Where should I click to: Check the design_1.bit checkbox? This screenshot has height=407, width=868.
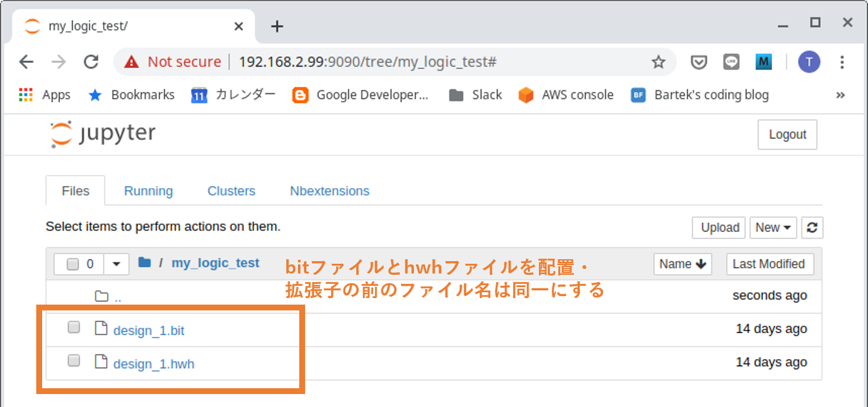[x=74, y=327]
